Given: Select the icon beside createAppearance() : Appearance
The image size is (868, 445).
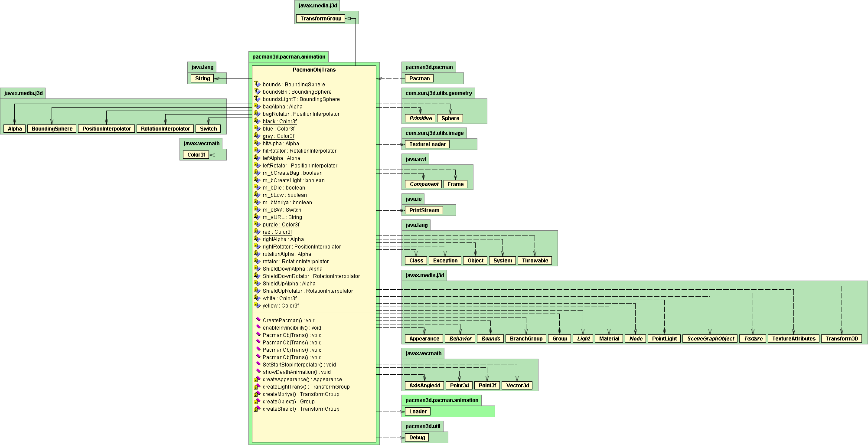Looking at the screenshot, I should pyautogui.click(x=257, y=379).
